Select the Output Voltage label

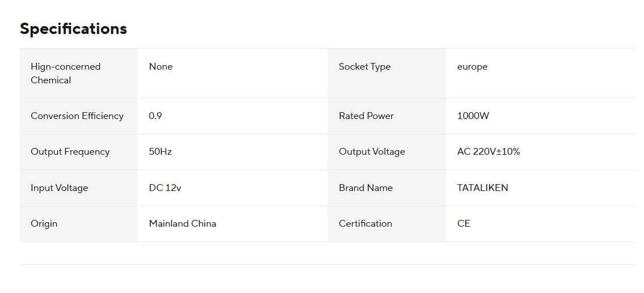(372, 152)
